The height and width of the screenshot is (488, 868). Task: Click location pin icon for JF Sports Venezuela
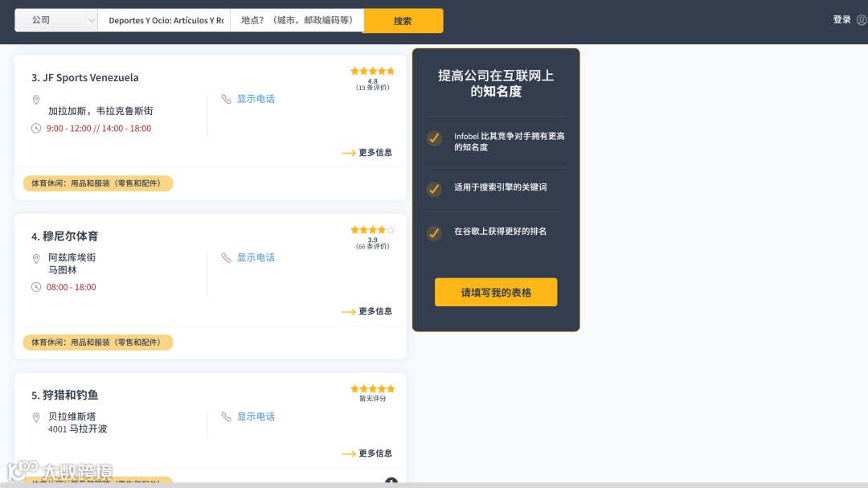(36, 100)
